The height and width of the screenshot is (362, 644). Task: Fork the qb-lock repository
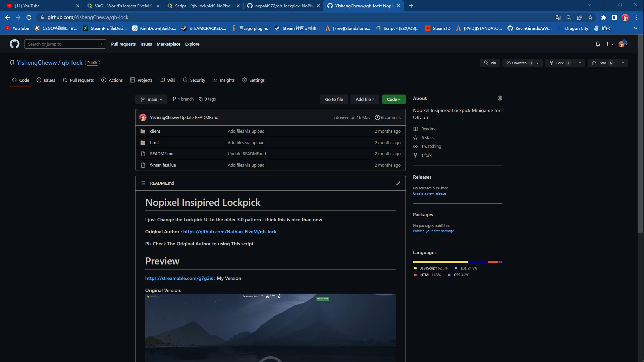tap(560, 63)
